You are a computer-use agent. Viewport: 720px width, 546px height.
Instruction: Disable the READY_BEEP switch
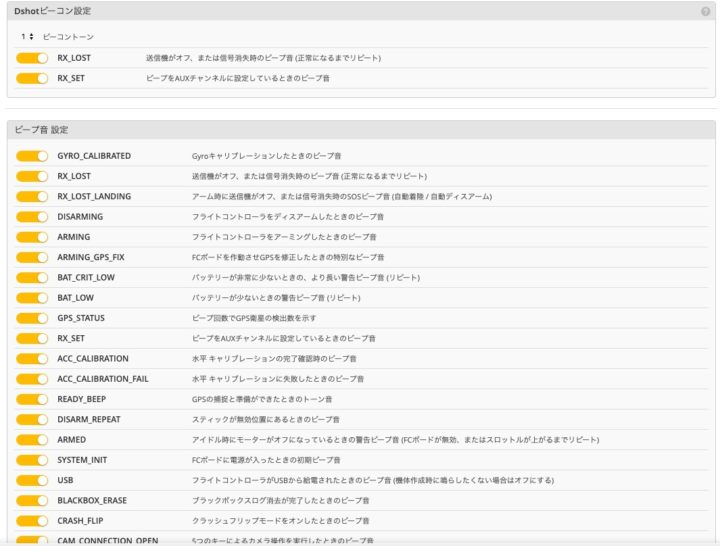pos(32,399)
